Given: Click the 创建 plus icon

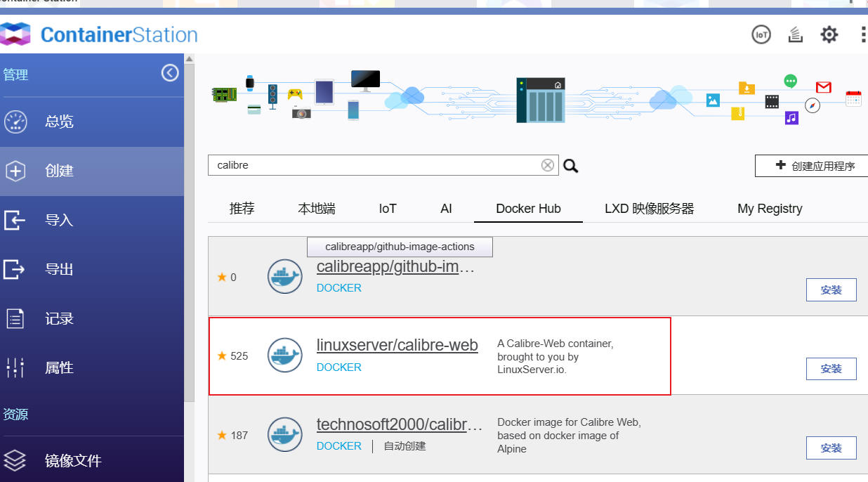Looking at the screenshot, I should click(x=15, y=171).
